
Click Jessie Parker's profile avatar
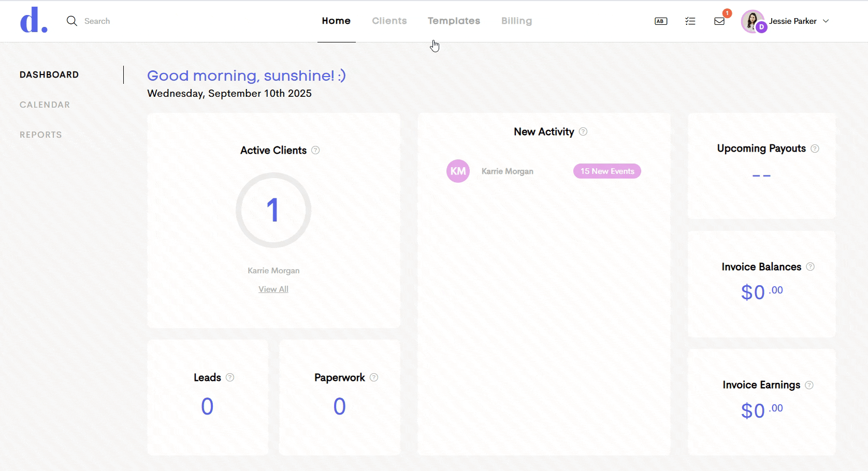click(x=753, y=21)
